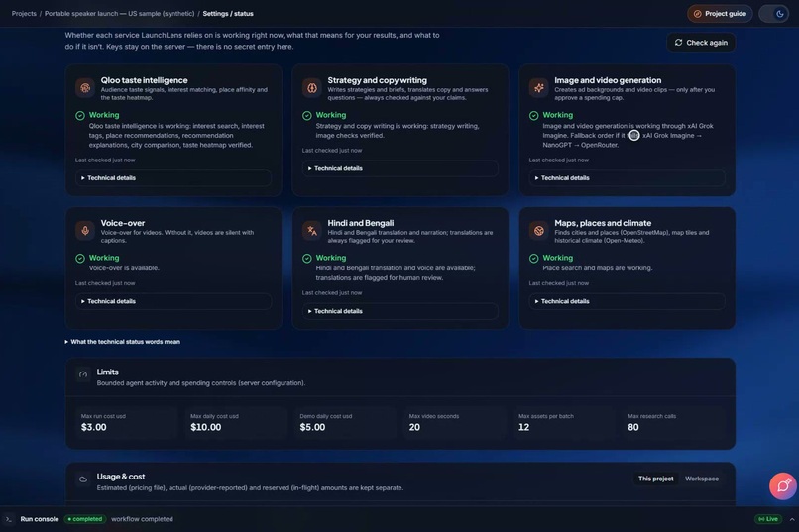Click the Max video seconds 20 value
Image resolution: width=799 pixels, height=532 pixels.
coord(414,427)
